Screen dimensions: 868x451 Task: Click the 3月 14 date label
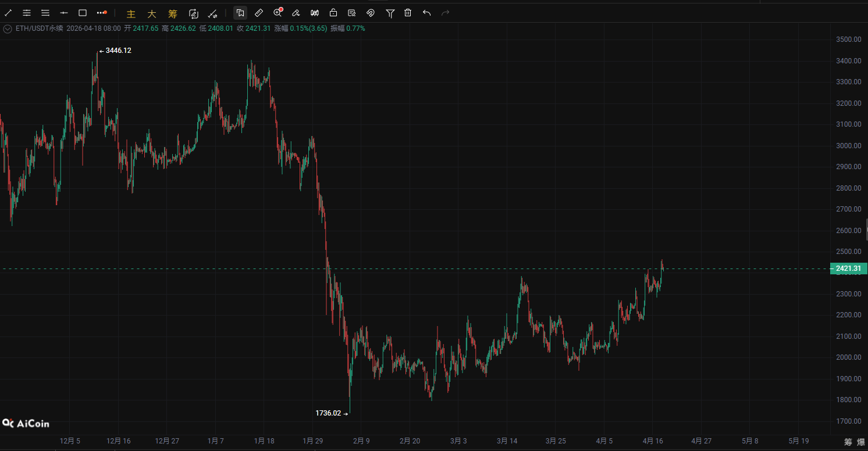pos(507,441)
